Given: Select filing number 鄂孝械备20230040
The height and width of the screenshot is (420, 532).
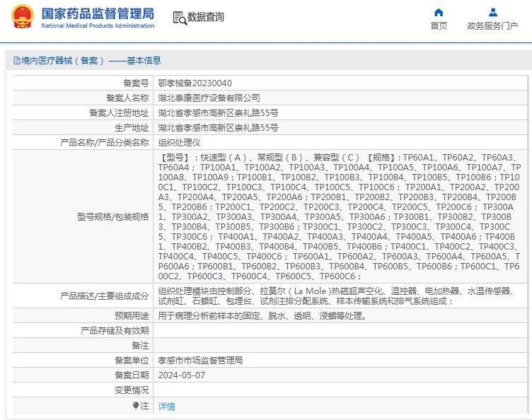Looking at the screenshot, I should pyautogui.click(x=195, y=83).
